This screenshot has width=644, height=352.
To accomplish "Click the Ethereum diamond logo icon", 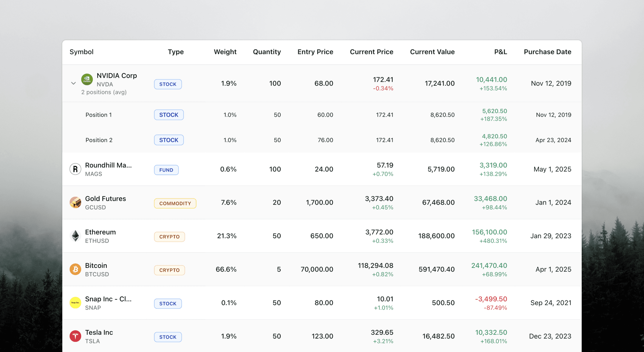I will [x=75, y=236].
